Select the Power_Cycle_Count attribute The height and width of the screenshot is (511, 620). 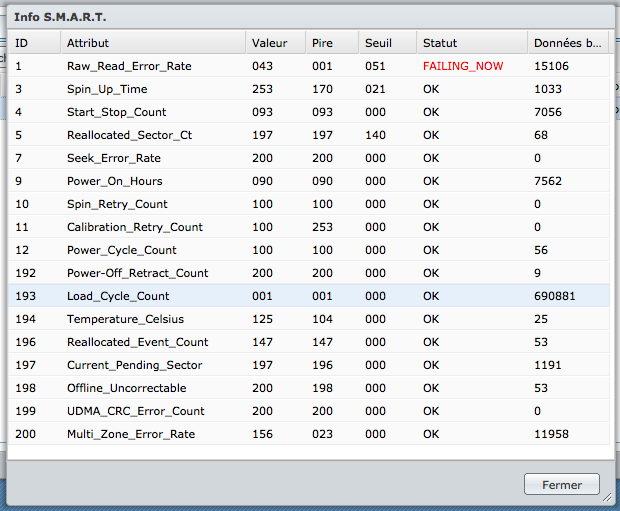click(x=122, y=250)
